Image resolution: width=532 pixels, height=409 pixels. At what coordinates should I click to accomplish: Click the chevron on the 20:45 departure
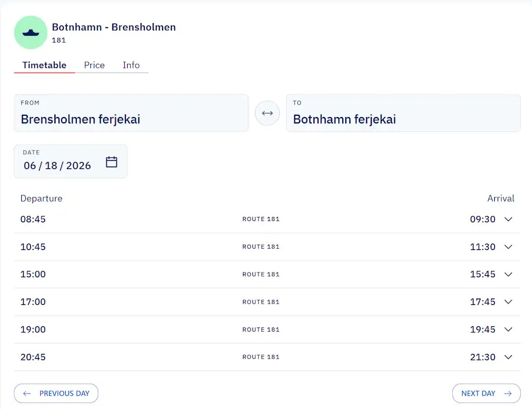pyautogui.click(x=508, y=357)
